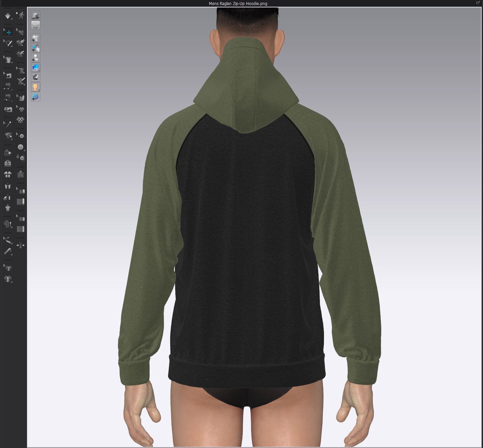Toggle Show Avatar visibility
The width and height of the screenshot is (483, 448).
click(x=35, y=57)
